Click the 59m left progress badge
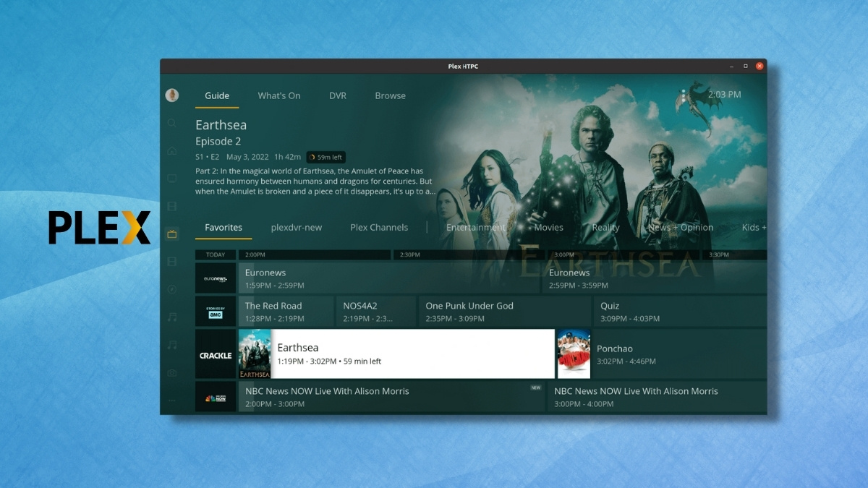The image size is (868, 488). [x=325, y=157]
